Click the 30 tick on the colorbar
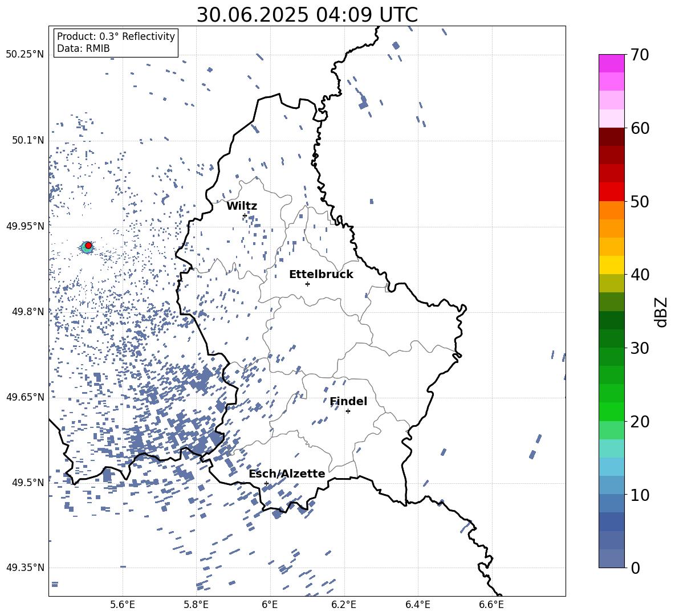This screenshot has height=616, width=675. [x=639, y=348]
